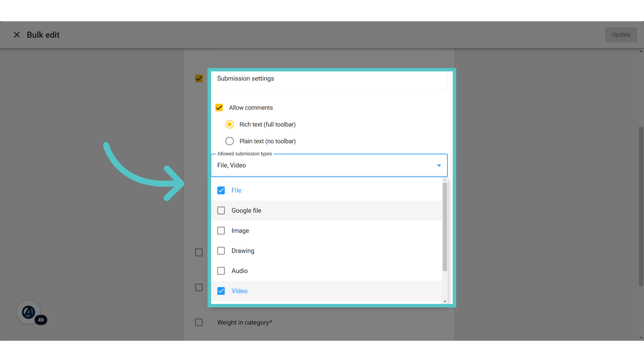Check the Google file option

221,210
